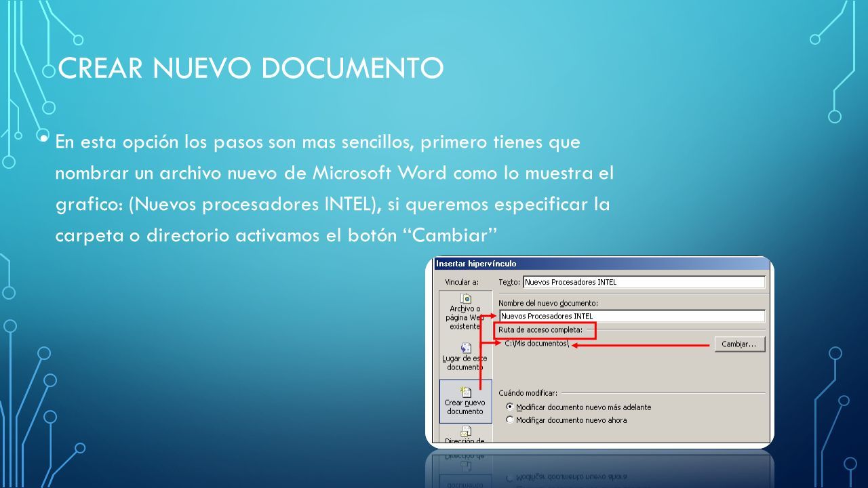The height and width of the screenshot is (488, 868).
Task: Click the 'Vincular a:' label
Action: [462, 282]
